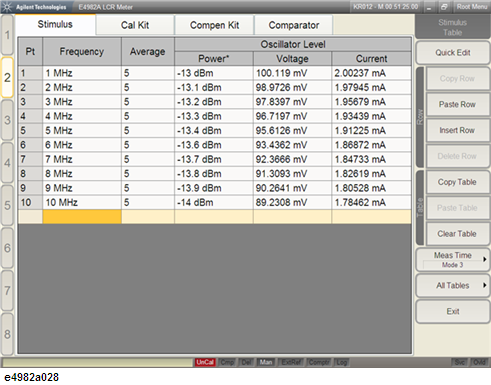Click the Current column header

371,59
